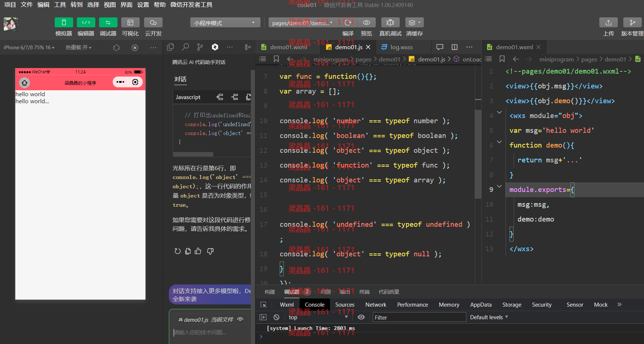Open the Tencent AI assistant icon

pos(215,47)
